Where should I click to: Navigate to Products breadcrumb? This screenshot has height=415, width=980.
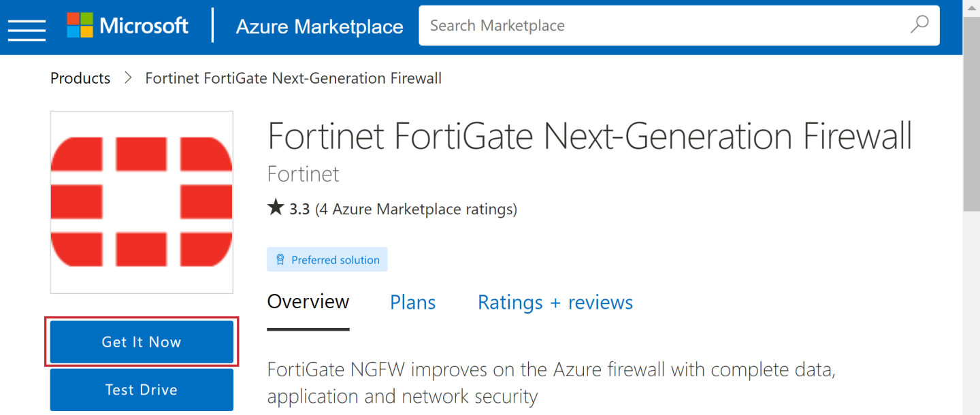click(x=80, y=78)
